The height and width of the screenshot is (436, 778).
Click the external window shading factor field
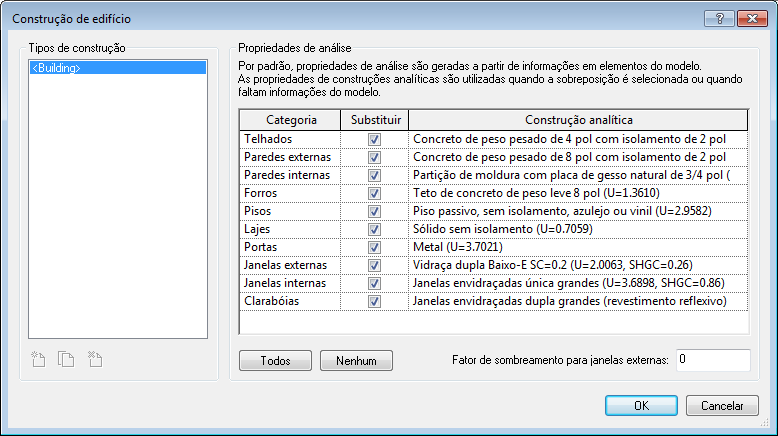(712, 359)
